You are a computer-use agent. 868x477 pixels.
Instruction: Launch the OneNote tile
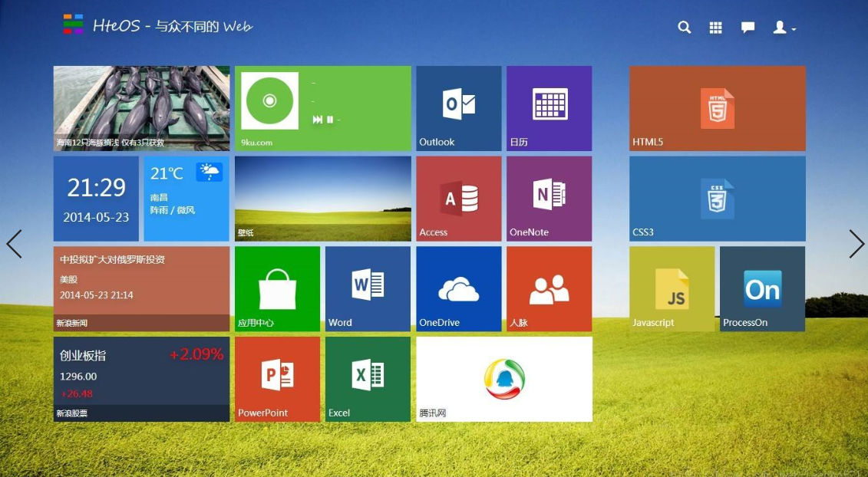click(549, 198)
